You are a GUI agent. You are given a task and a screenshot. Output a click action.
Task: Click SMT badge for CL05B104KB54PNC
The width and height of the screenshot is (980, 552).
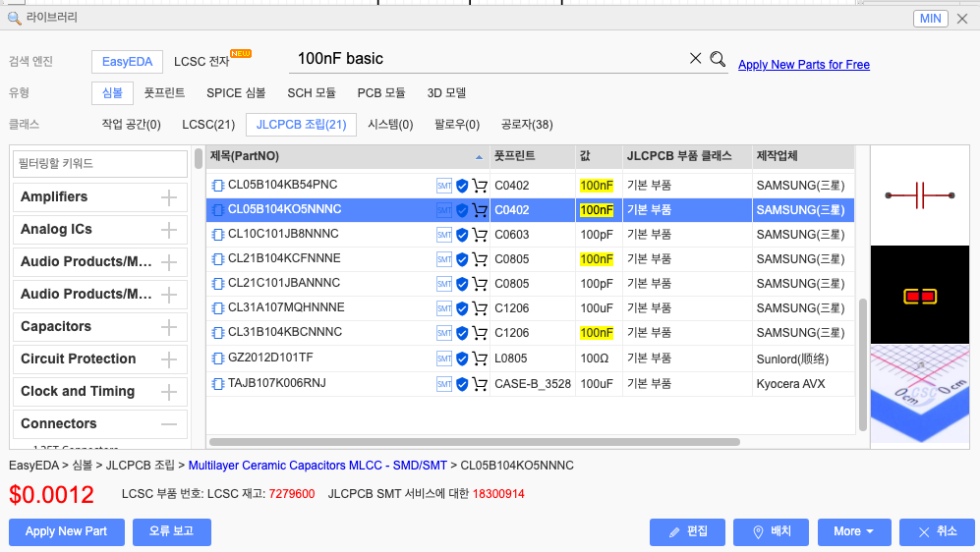click(443, 186)
